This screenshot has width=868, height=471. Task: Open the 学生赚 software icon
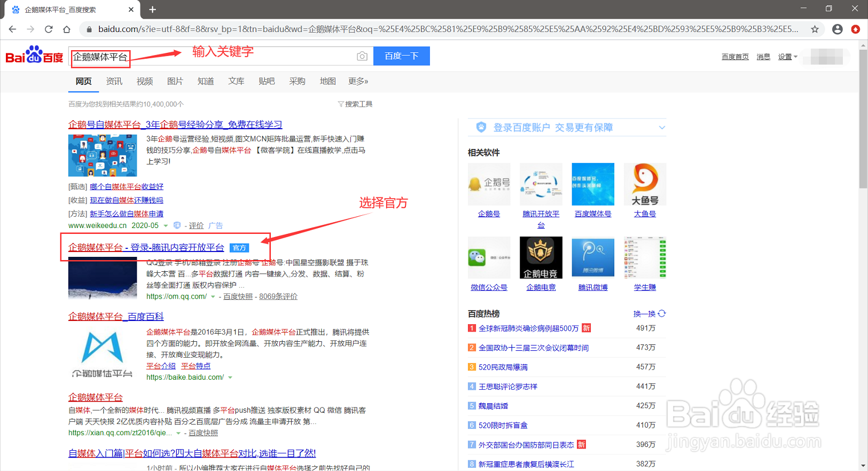[645, 257]
